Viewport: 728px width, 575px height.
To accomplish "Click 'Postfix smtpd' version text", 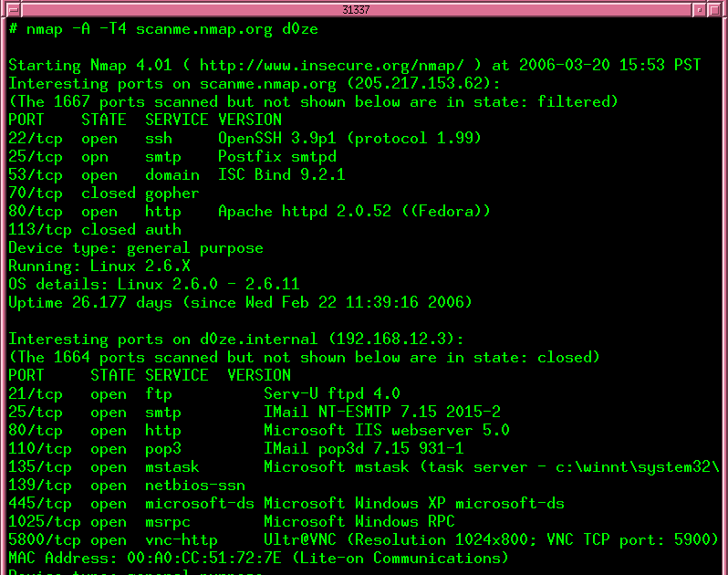I will (x=277, y=157).
